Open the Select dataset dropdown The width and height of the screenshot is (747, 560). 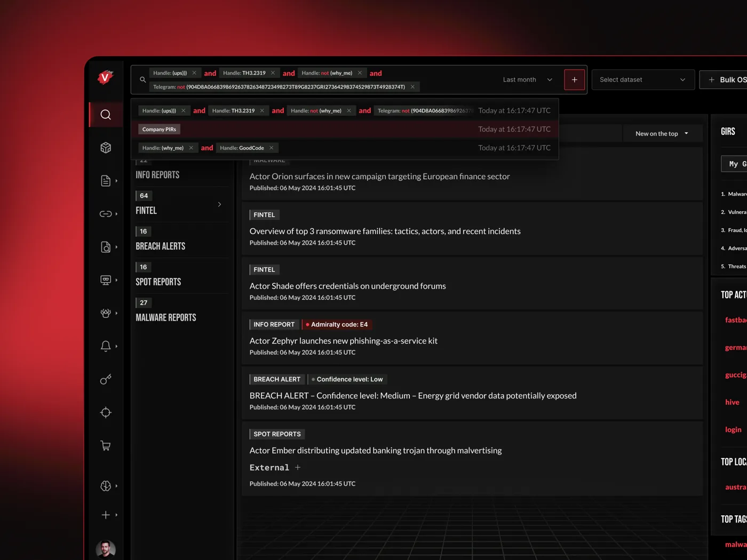tap(643, 79)
